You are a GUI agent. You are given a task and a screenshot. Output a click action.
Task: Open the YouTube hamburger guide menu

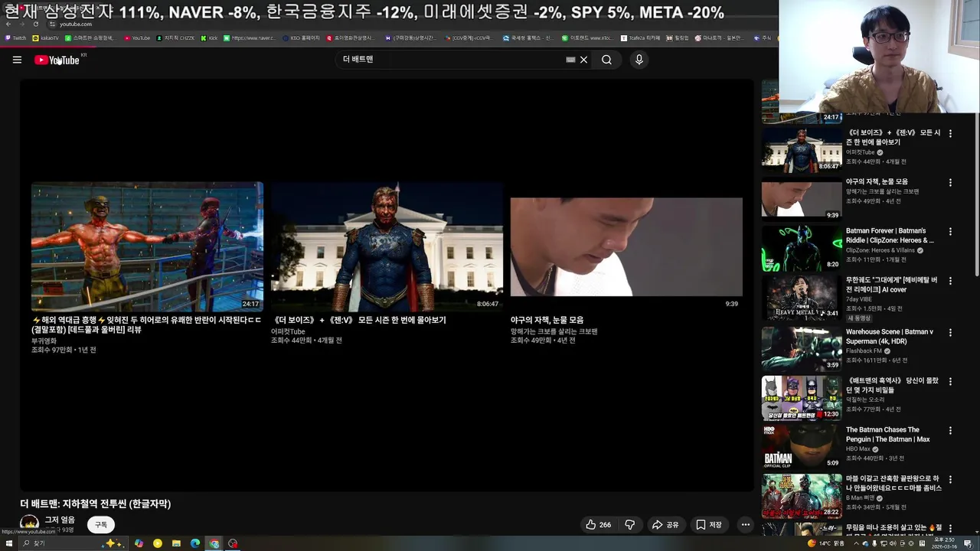coord(17,60)
